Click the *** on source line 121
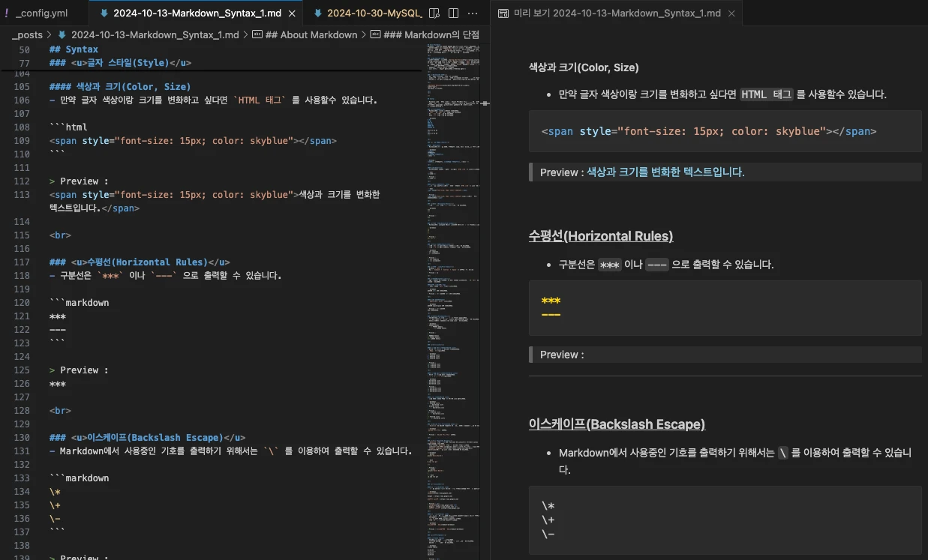 tap(57, 316)
